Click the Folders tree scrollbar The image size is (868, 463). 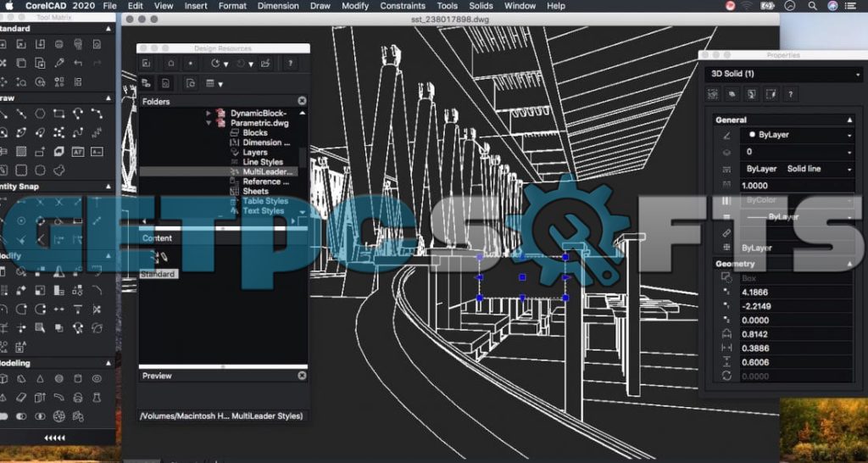click(x=303, y=157)
